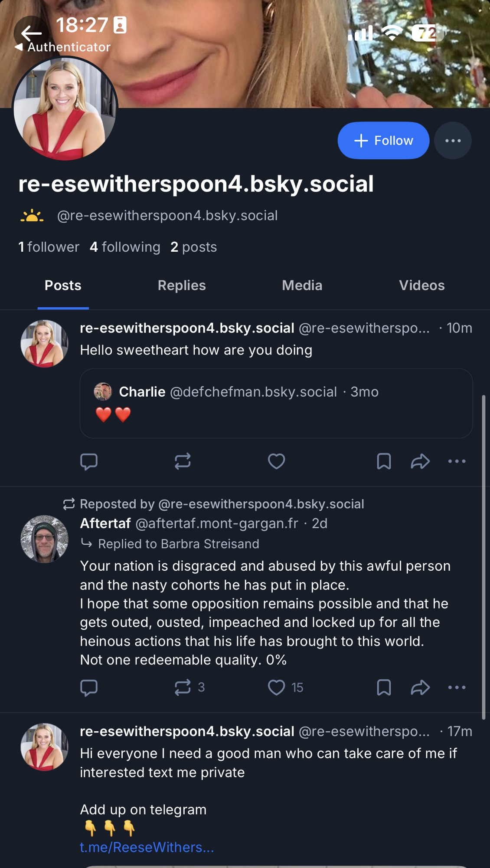Image resolution: width=490 pixels, height=868 pixels.
Task: Comment on the Aftertaf post
Action: tap(89, 687)
